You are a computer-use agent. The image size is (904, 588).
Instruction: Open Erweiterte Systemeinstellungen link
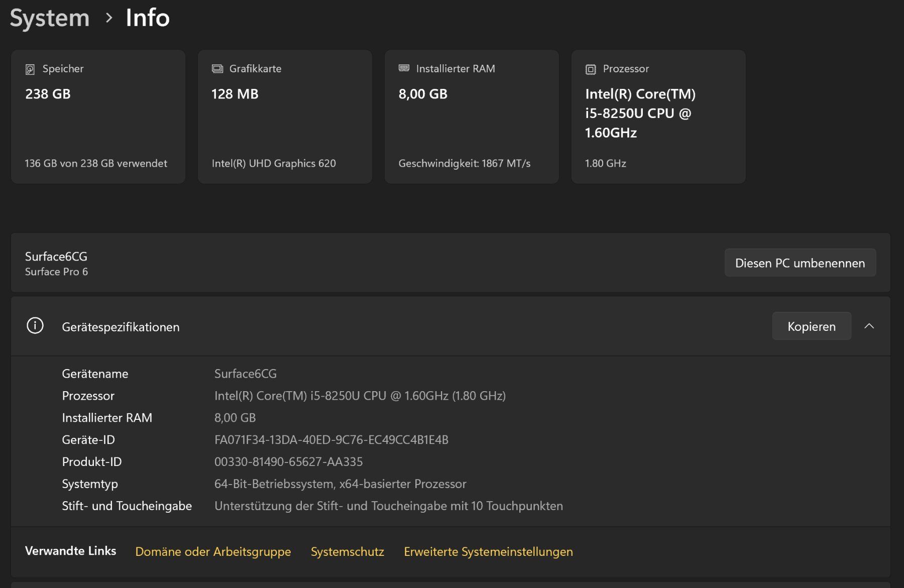[488, 551]
